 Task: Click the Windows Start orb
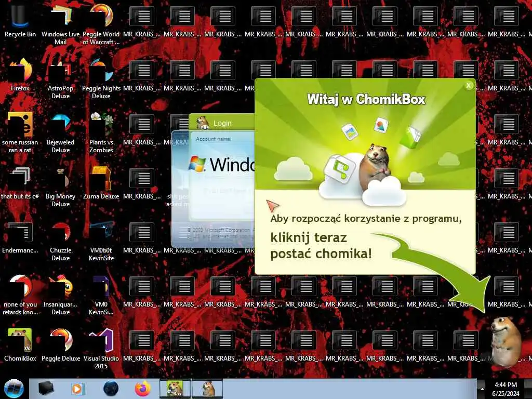point(14,389)
